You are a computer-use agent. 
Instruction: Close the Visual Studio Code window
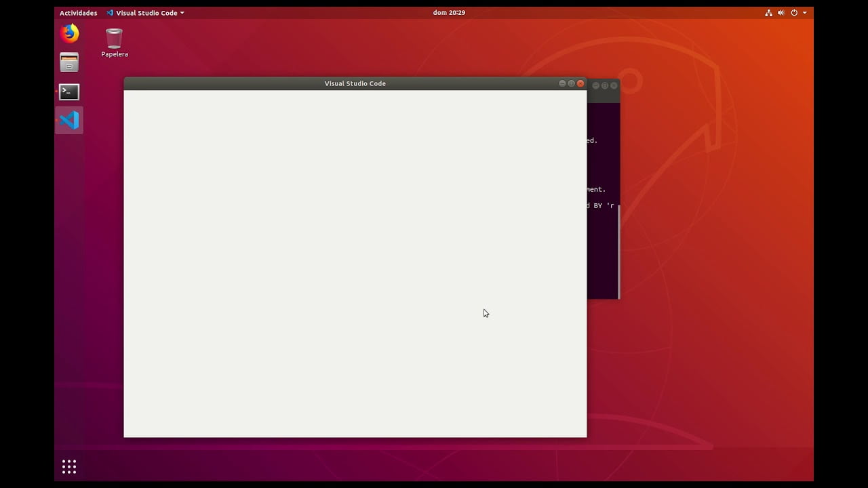(x=580, y=83)
